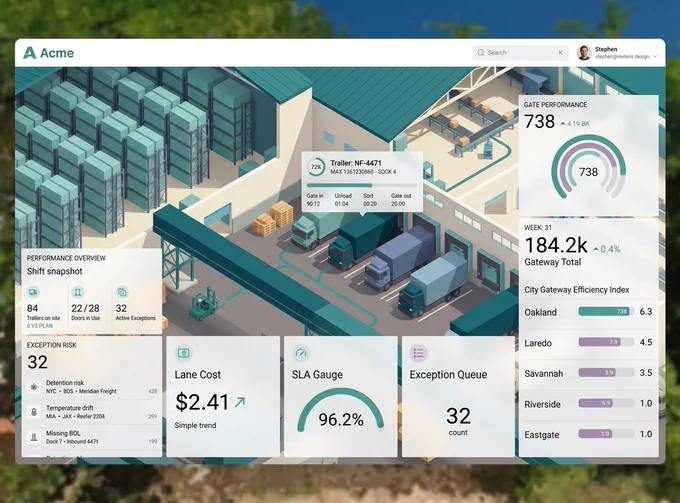Click the Trailers on site truck icon
Screen dimensions: 680x503
coord(33,292)
